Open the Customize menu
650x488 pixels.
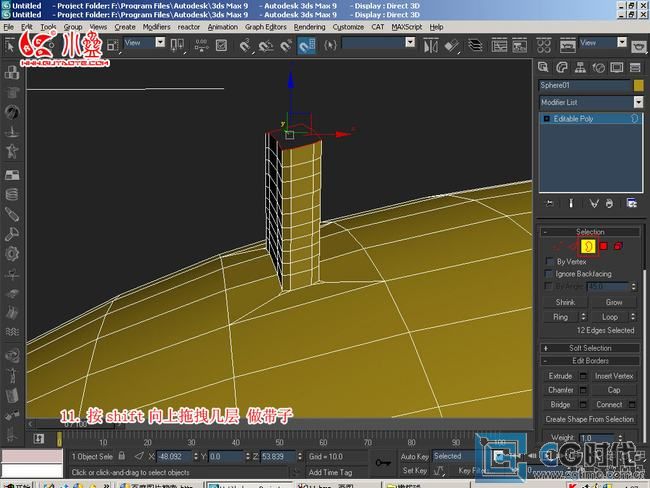pos(348,27)
